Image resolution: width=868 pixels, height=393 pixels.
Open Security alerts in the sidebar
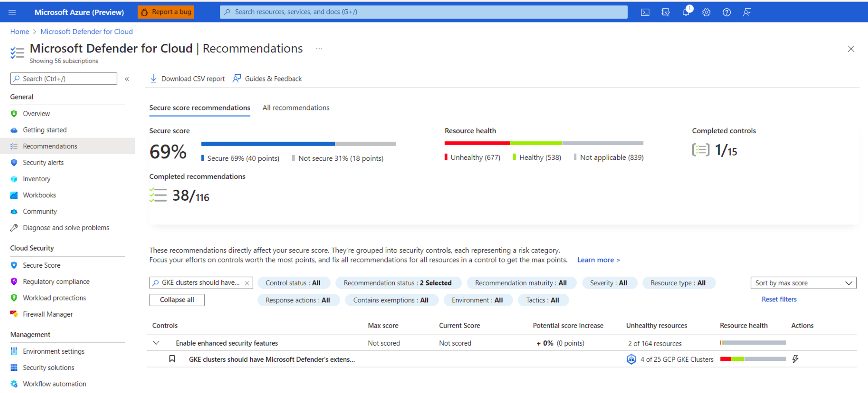pyautogui.click(x=43, y=162)
